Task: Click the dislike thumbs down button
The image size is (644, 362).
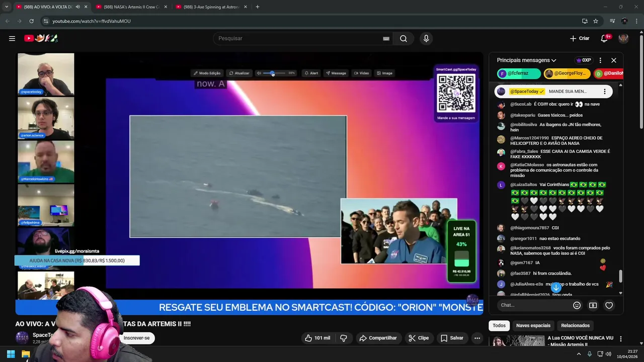Action: point(344,338)
